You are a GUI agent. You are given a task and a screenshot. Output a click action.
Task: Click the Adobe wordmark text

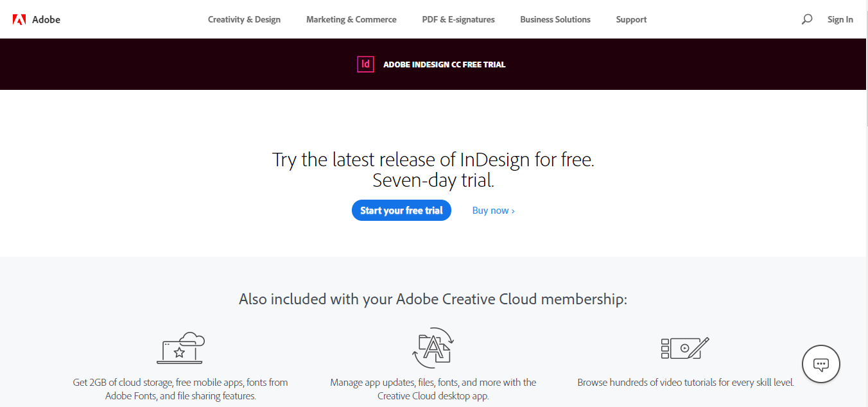tap(46, 19)
